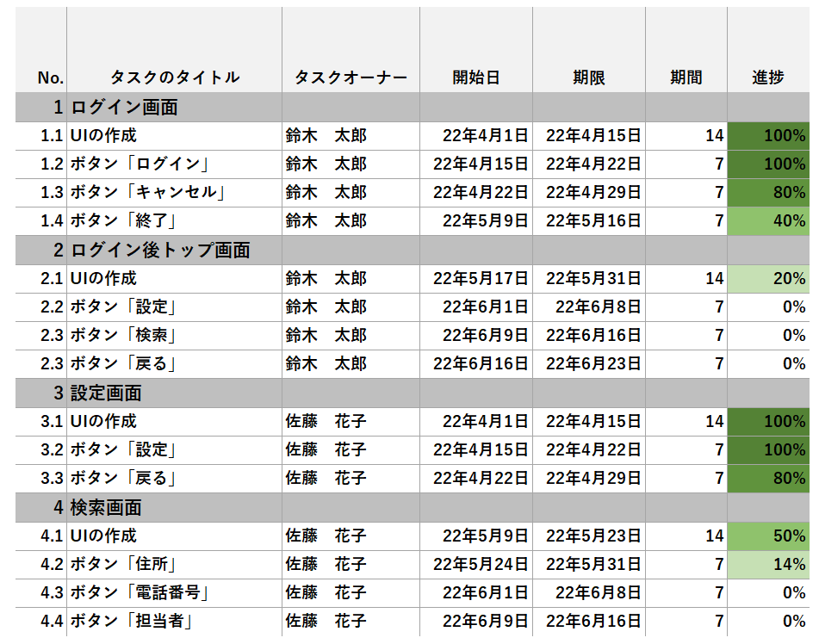Select the deadline cell 22年5月23日

(588, 536)
